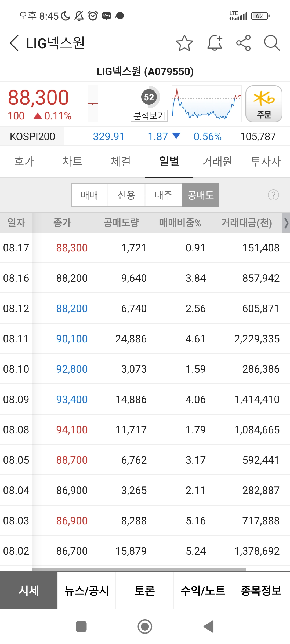Select 대주 sub-filter
Screen dimensions: 290x644
tap(164, 195)
